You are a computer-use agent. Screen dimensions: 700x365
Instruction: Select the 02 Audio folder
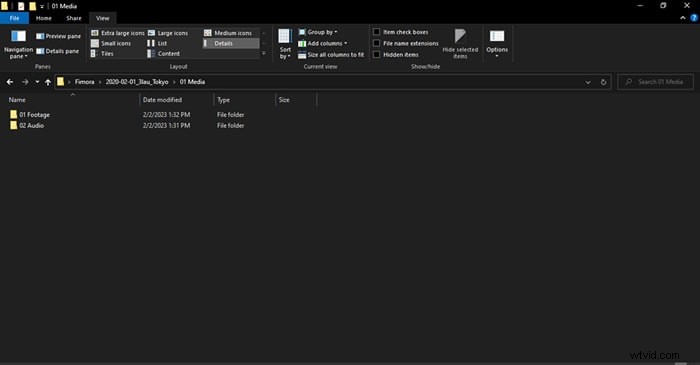(31, 126)
